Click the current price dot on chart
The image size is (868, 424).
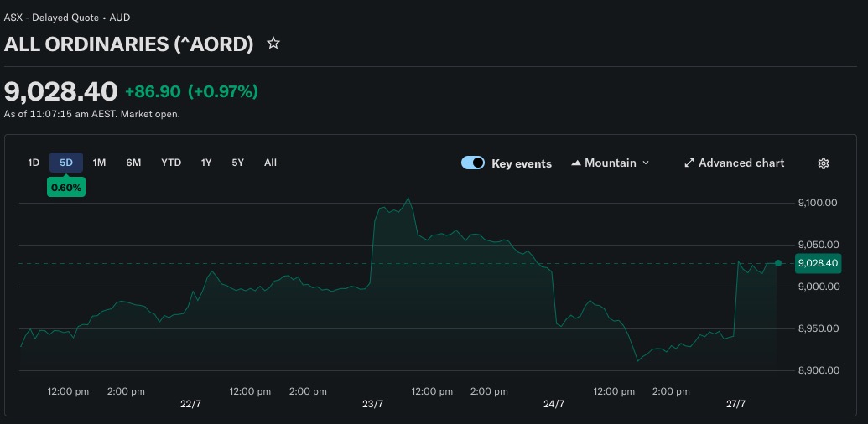click(778, 263)
